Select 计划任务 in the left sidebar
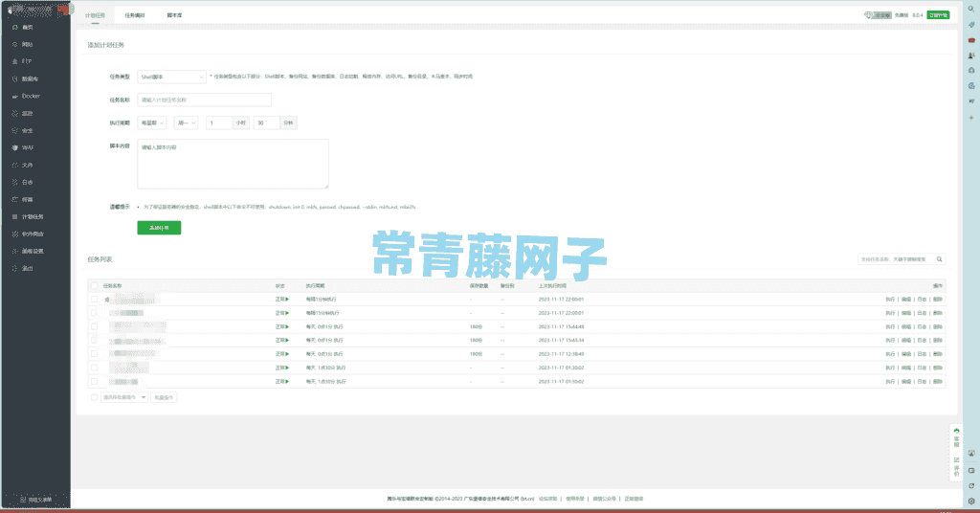Image resolution: width=980 pixels, height=513 pixels. click(x=33, y=217)
